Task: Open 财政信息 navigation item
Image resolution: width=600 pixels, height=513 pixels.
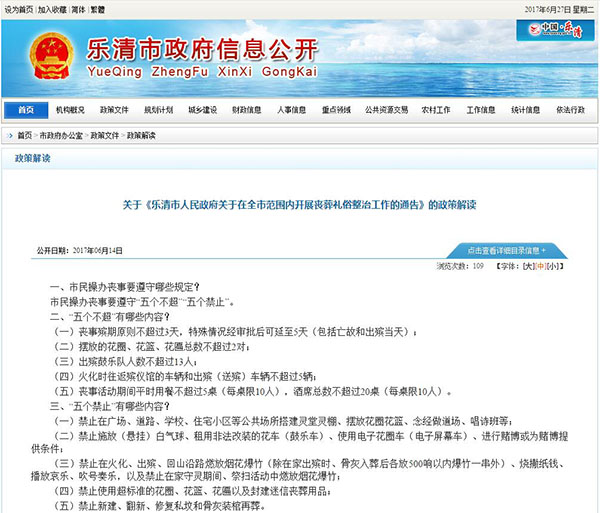Action: (245, 109)
